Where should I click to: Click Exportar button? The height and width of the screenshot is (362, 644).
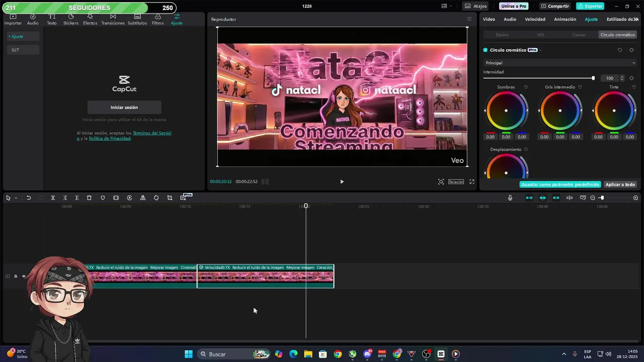(590, 6)
